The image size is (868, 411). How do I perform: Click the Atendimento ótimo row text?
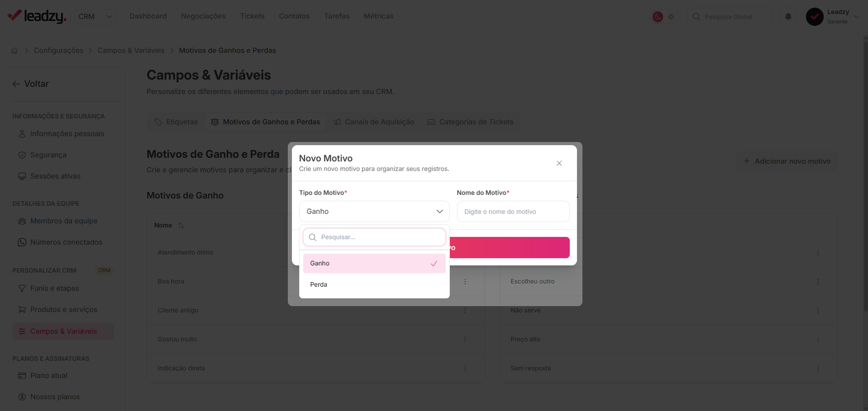(x=185, y=253)
